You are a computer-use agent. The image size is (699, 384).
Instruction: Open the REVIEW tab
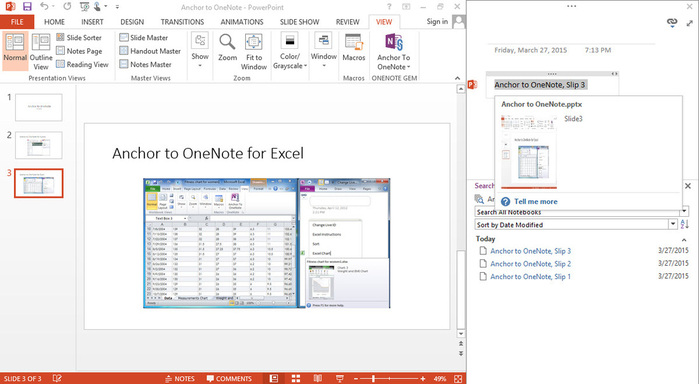(x=348, y=21)
